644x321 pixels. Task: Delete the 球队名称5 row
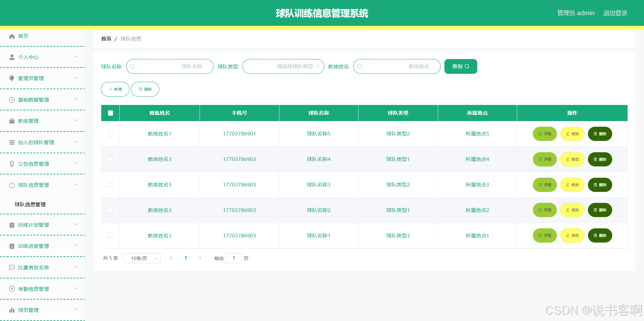click(x=600, y=134)
